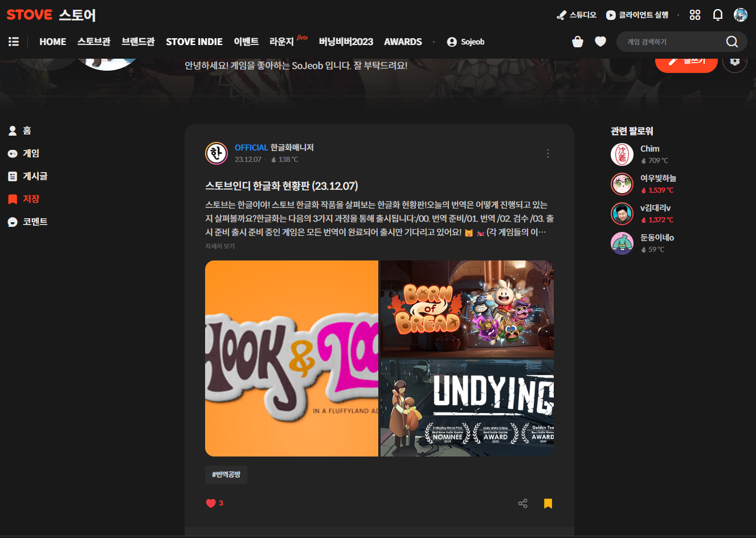Open the Hook & Loop thumbnail image
Screen dimensions: 756x538
[292, 358]
